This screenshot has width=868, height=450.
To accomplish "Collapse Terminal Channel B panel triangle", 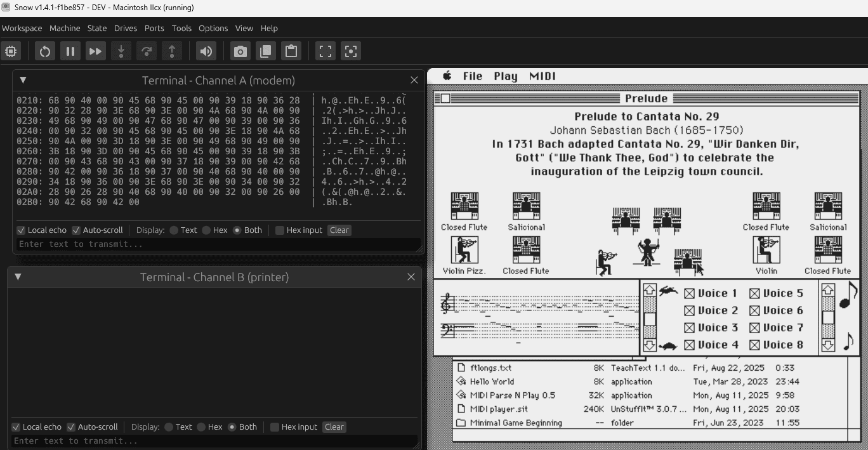I will tap(18, 277).
